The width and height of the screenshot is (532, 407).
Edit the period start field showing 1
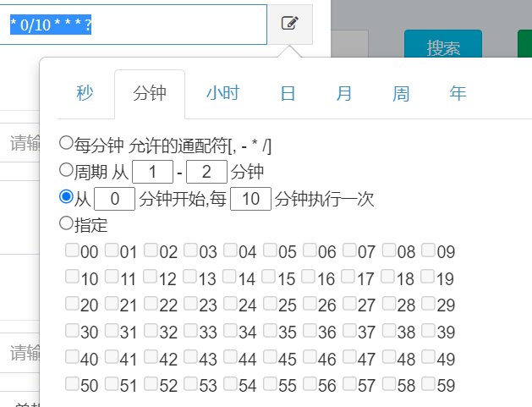(153, 172)
